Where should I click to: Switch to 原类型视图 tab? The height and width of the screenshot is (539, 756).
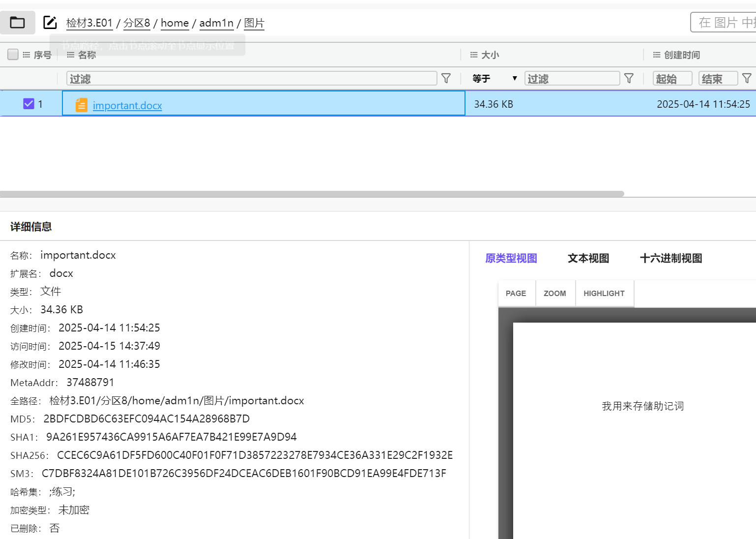511,258
